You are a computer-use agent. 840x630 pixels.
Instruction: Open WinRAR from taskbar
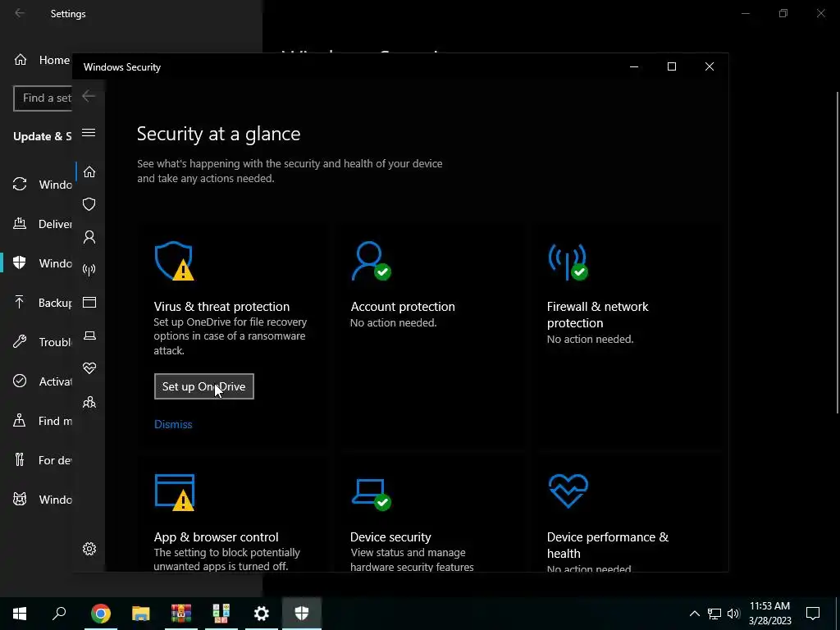(x=181, y=613)
